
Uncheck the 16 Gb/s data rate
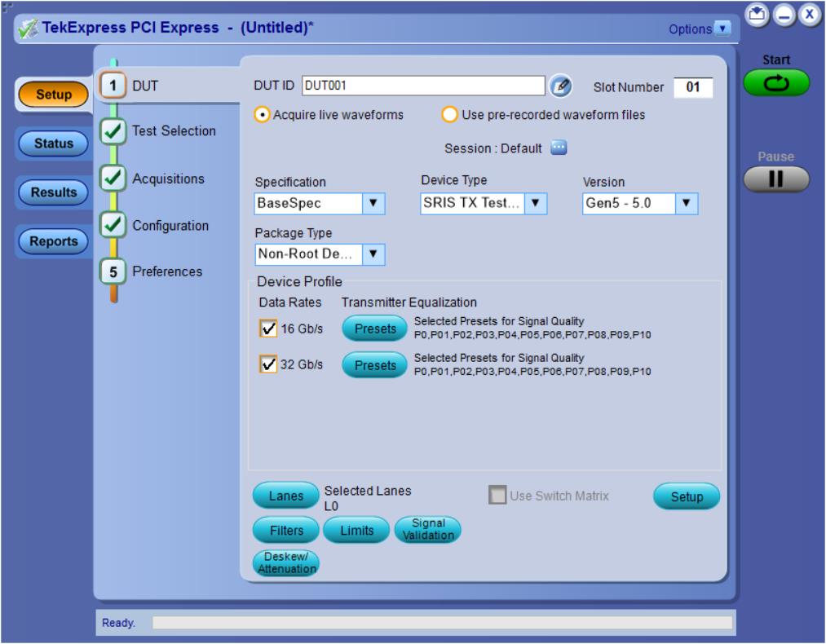pos(266,329)
